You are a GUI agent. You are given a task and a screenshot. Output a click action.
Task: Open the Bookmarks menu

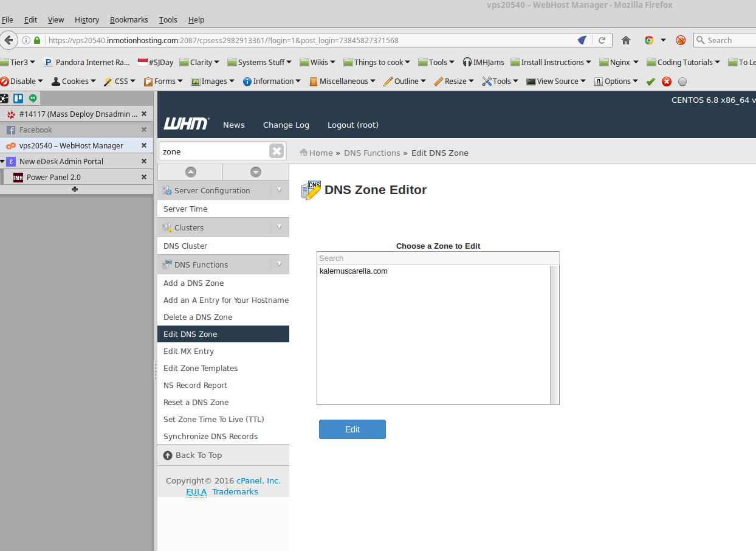(129, 19)
